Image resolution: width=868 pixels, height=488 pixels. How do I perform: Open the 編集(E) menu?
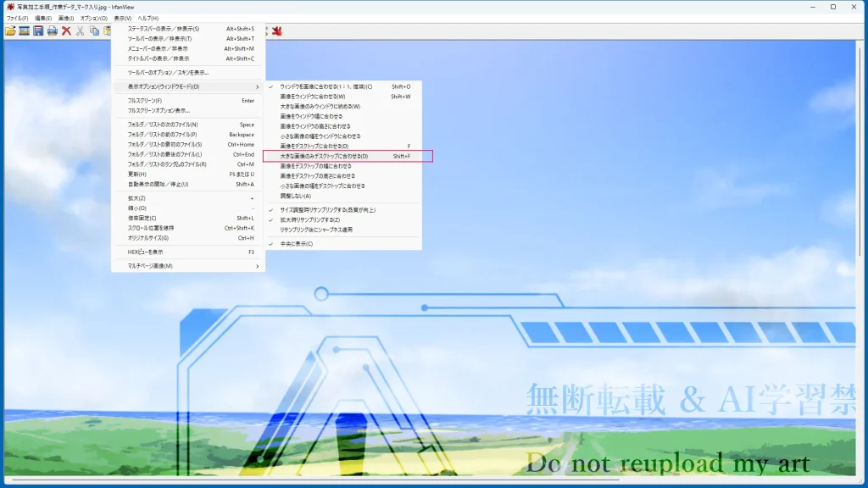point(43,19)
